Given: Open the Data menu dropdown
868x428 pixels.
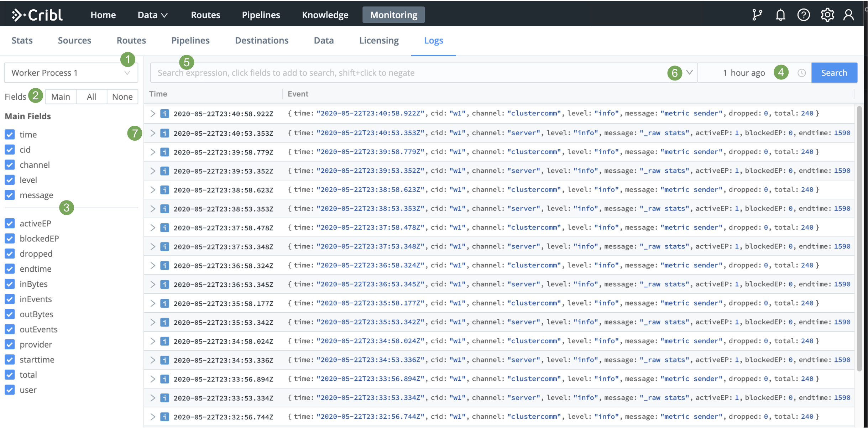Looking at the screenshot, I should tap(152, 15).
